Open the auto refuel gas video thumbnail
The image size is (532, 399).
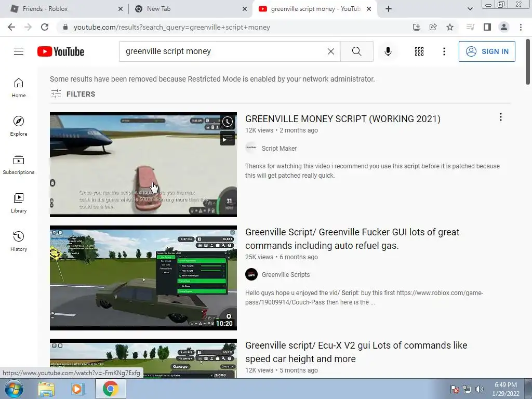pyautogui.click(x=143, y=278)
